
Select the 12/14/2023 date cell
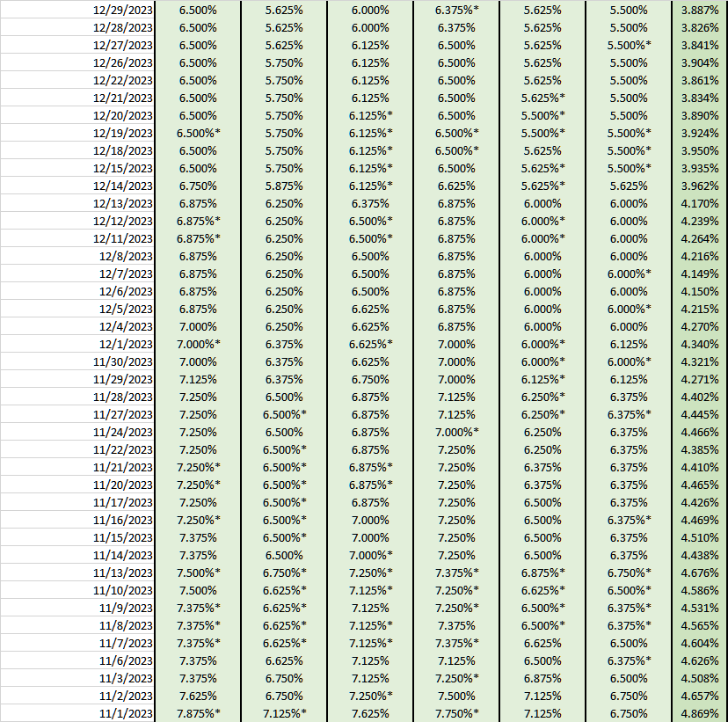click(x=122, y=186)
